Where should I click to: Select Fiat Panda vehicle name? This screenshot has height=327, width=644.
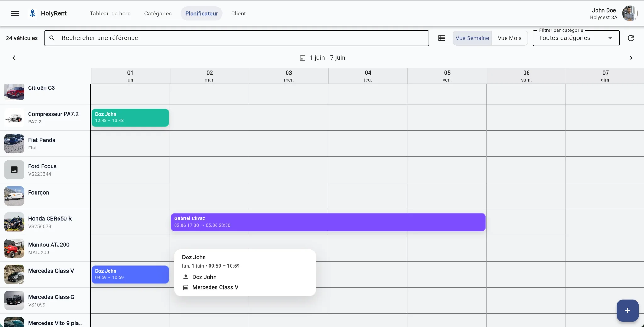pos(42,140)
